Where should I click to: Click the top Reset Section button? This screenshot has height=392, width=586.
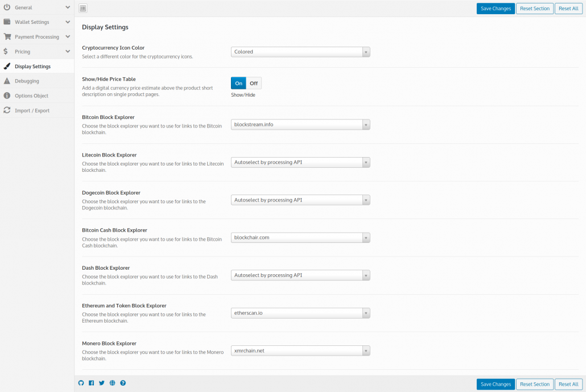[x=534, y=9]
